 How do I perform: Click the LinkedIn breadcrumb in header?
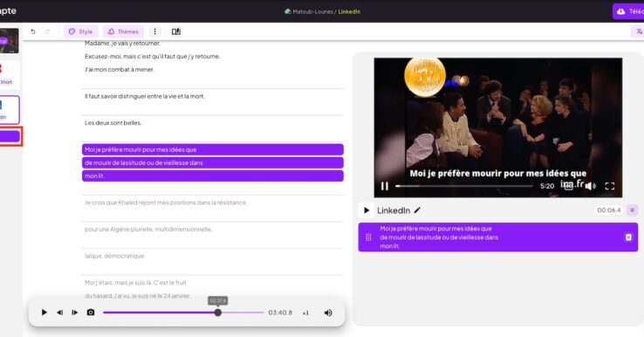pos(349,11)
